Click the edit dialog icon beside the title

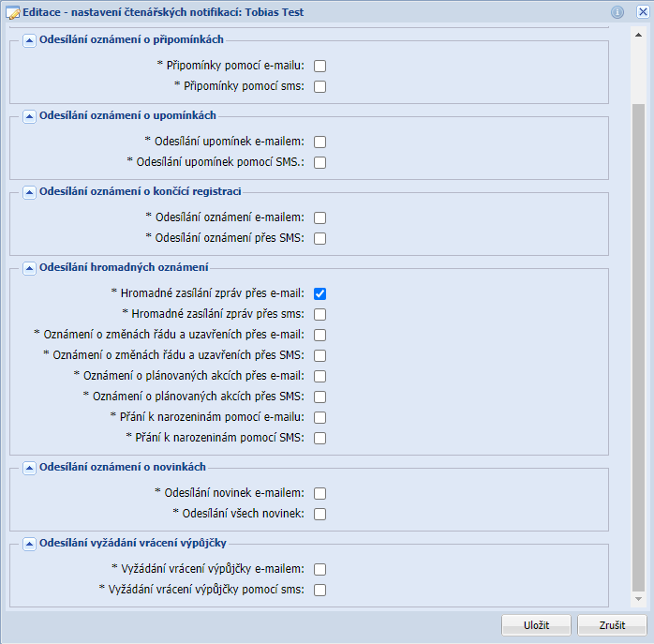coord(12,12)
